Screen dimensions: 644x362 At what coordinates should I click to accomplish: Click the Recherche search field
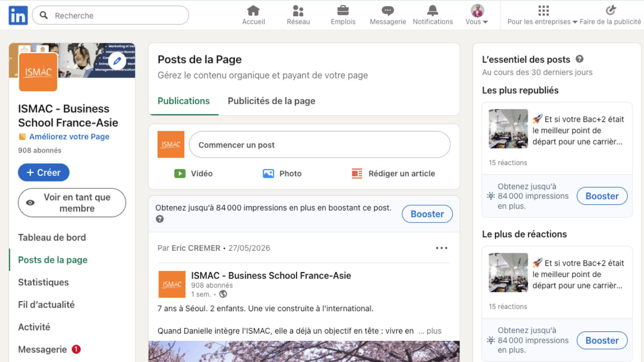(110, 15)
